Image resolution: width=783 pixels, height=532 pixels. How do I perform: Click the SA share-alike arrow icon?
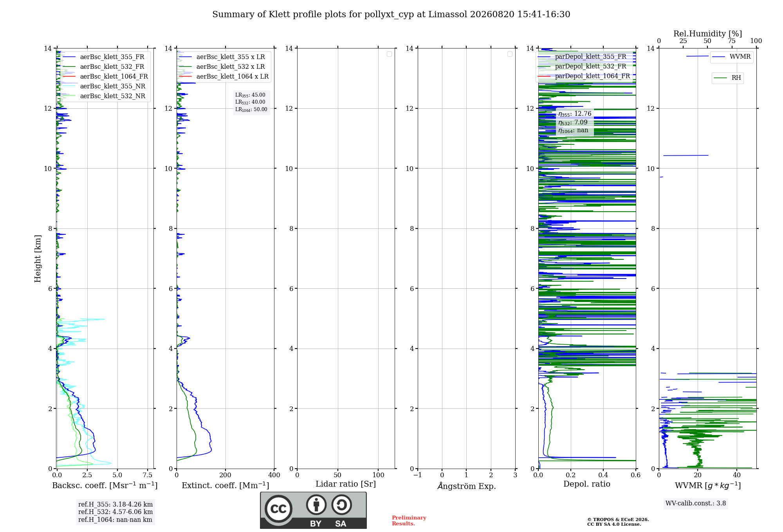(x=341, y=505)
